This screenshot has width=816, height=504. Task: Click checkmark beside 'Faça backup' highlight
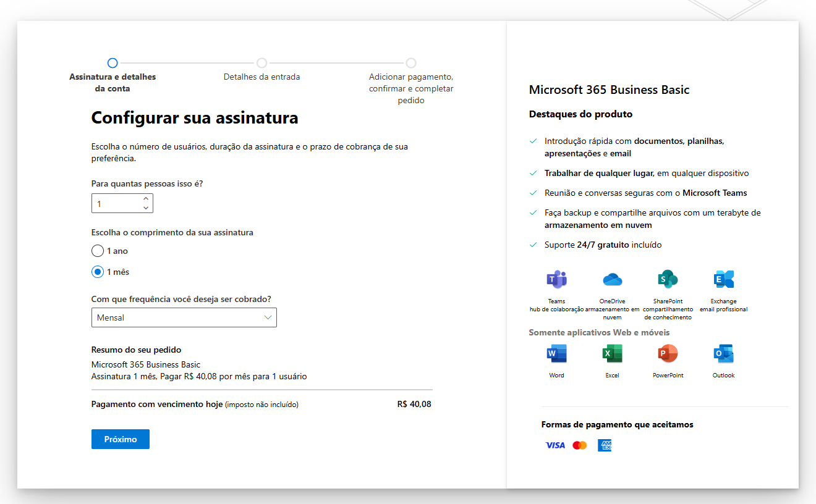(x=533, y=213)
